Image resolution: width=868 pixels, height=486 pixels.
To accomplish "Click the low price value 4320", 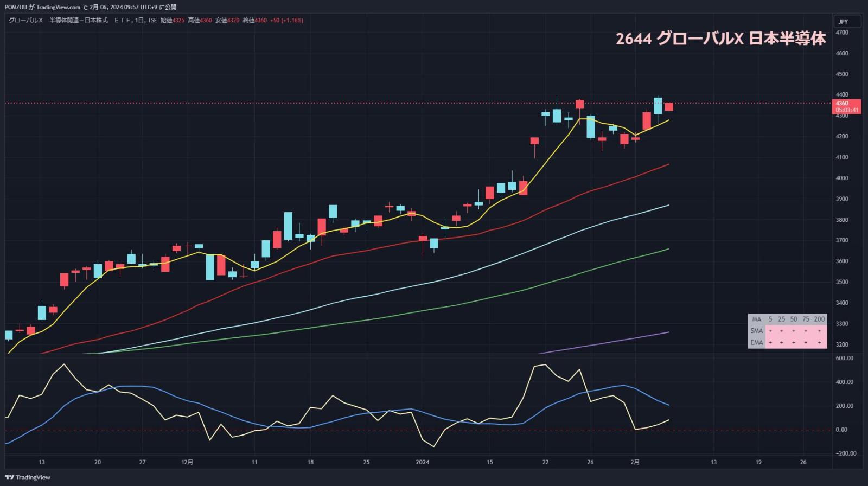I will (x=233, y=20).
